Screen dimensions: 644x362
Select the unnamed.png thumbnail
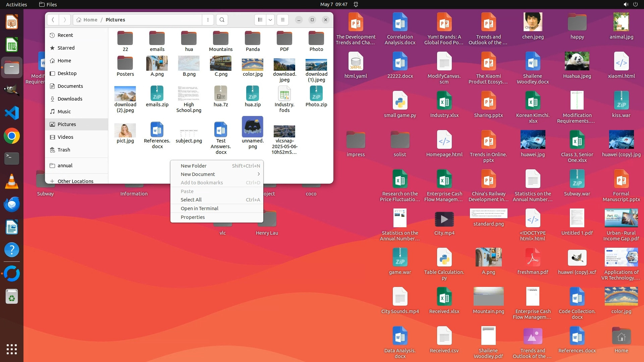coord(253,127)
